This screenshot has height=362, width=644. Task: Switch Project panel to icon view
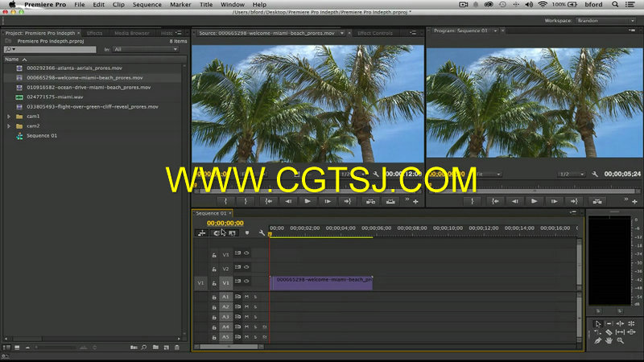[x=17, y=348]
